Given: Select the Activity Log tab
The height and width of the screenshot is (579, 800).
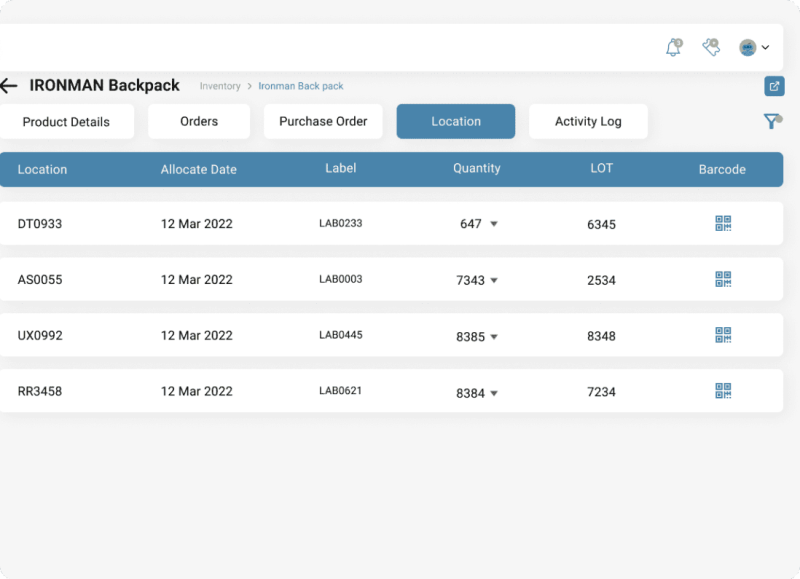Looking at the screenshot, I should [588, 122].
